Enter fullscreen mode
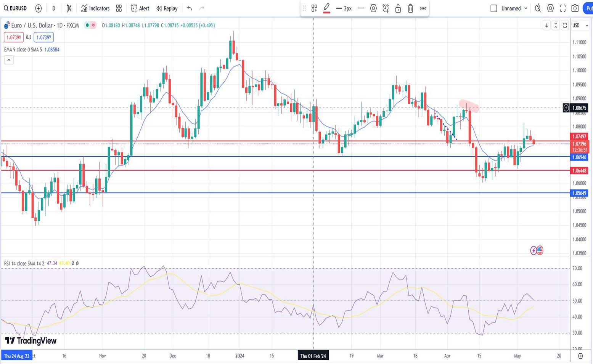The image size is (593, 364). 562,8
